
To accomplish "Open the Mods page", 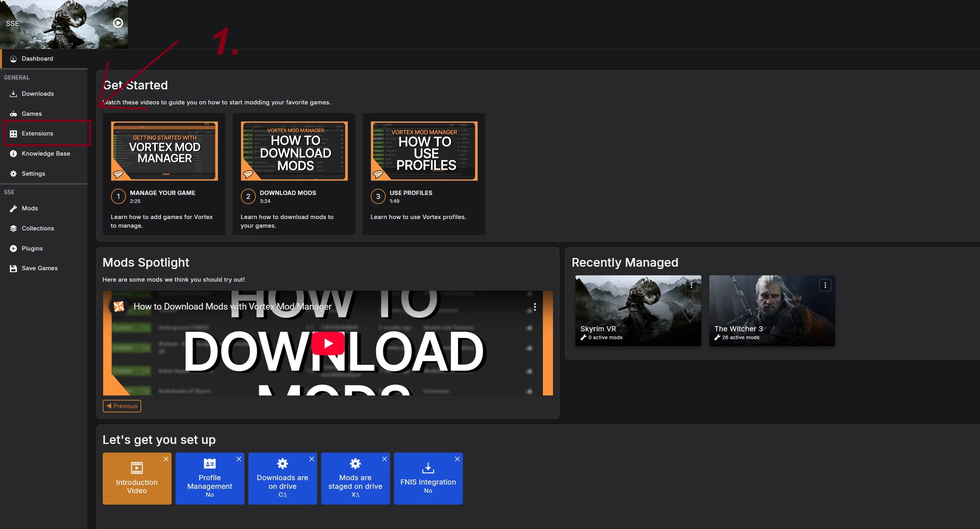I will tap(44, 208).
